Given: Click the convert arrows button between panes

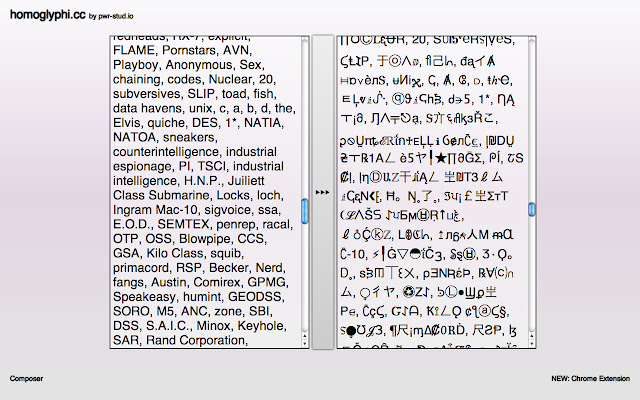Looking at the screenshot, I should coord(322,192).
